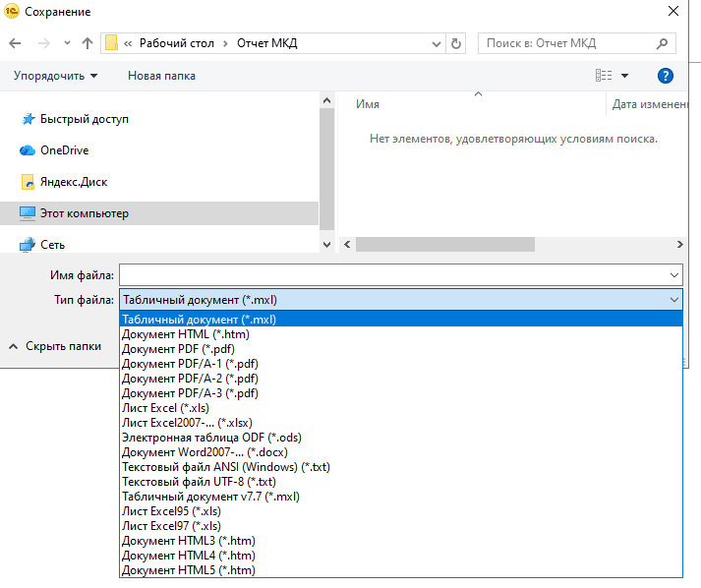Viewport: 701px width, 588px height.
Task: Open Яндекс.Диск in the sidebar
Action: [x=73, y=182]
